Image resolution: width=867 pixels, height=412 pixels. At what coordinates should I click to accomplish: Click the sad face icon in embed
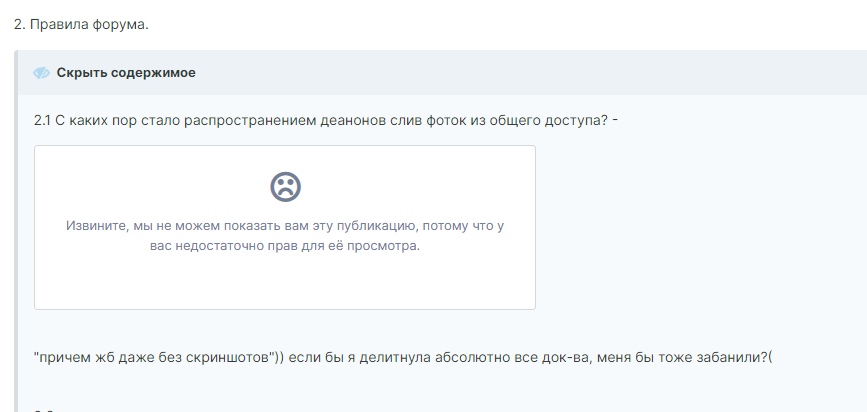pos(285,186)
